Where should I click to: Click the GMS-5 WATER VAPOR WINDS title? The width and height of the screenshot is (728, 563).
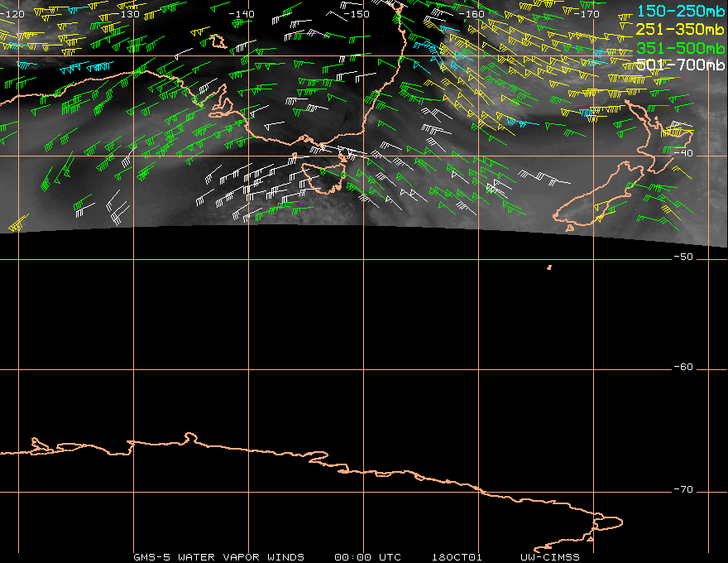[218, 557]
